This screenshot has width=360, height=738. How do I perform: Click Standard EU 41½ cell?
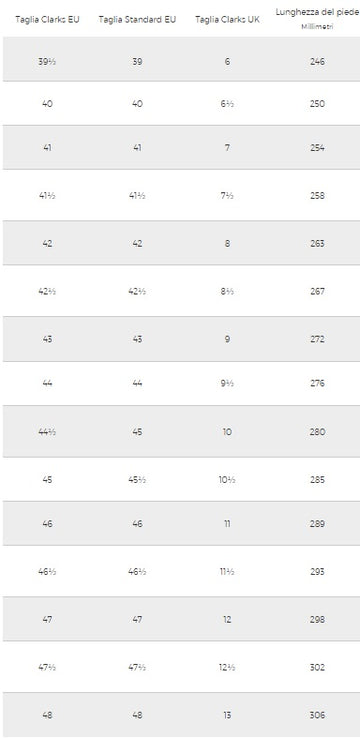coord(137,195)
